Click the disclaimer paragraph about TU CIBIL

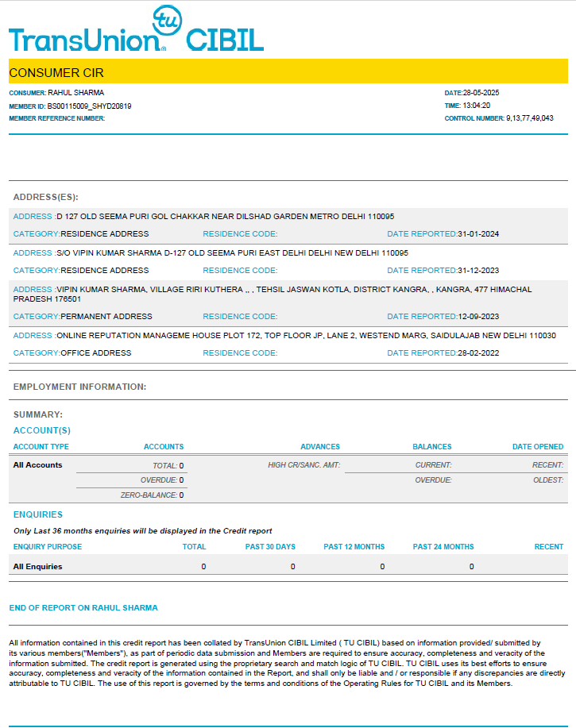(x=287, y=663)
